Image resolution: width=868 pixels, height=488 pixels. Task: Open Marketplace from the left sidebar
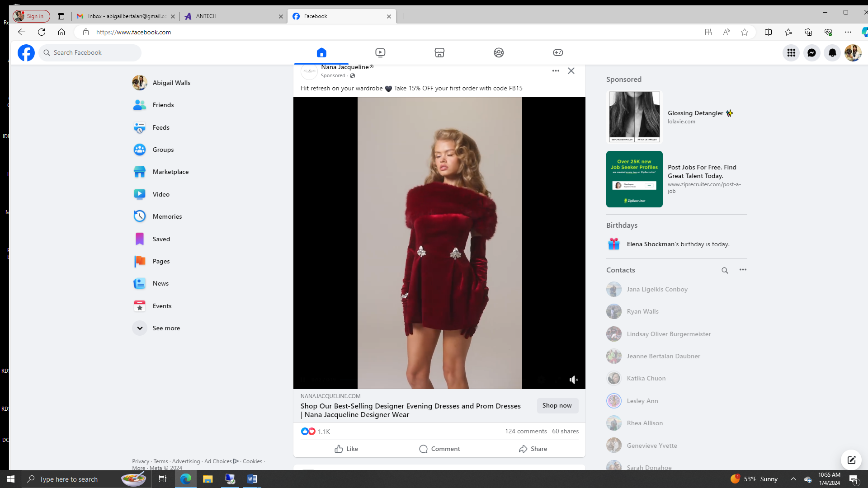tap(170, 172)
